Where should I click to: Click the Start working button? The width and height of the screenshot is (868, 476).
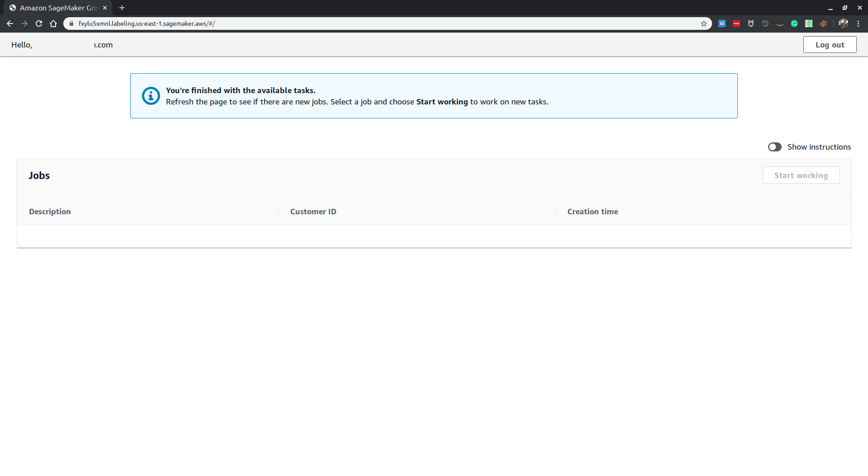pos(801,175)
